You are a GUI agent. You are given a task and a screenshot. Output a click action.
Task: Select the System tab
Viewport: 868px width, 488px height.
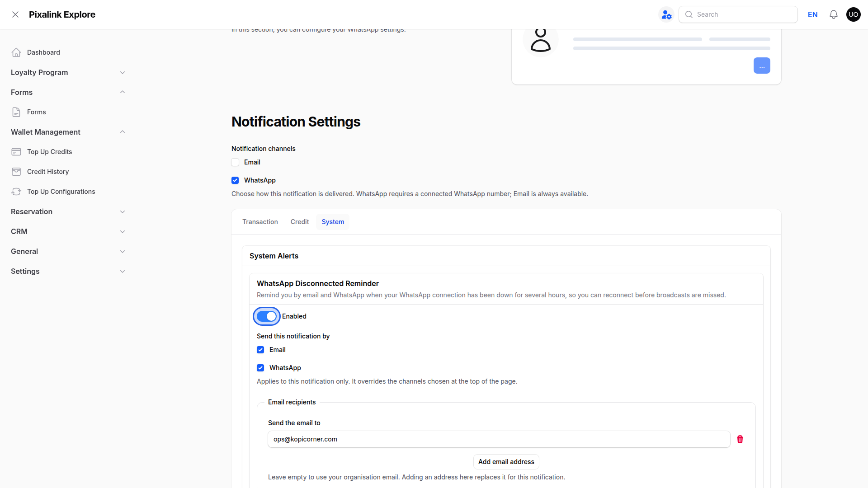(333, 222)
